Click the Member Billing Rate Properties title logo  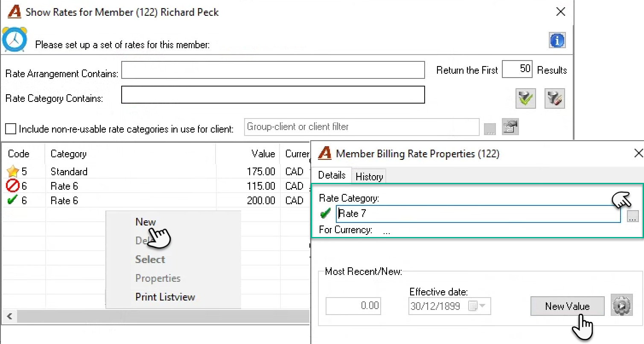325,153
